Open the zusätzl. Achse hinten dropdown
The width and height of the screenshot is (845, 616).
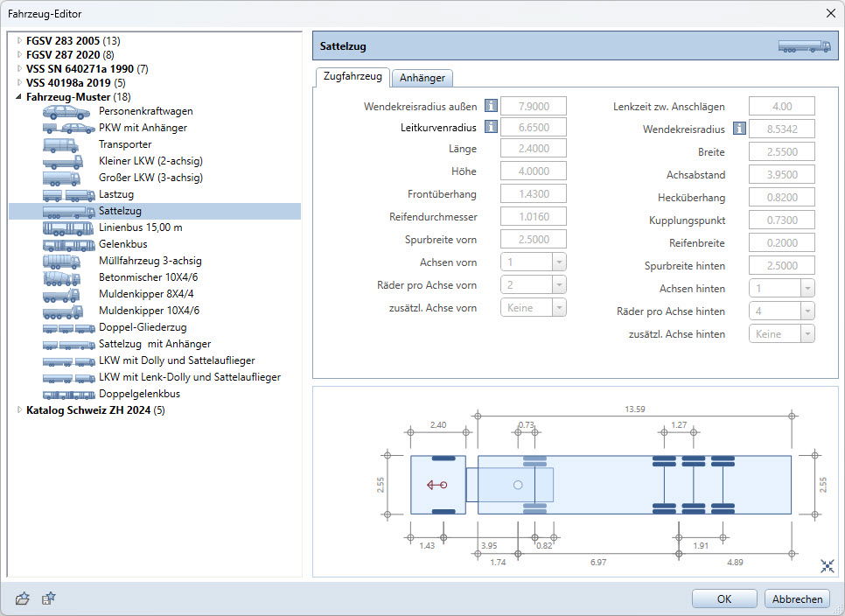click(x=807, y=334)
